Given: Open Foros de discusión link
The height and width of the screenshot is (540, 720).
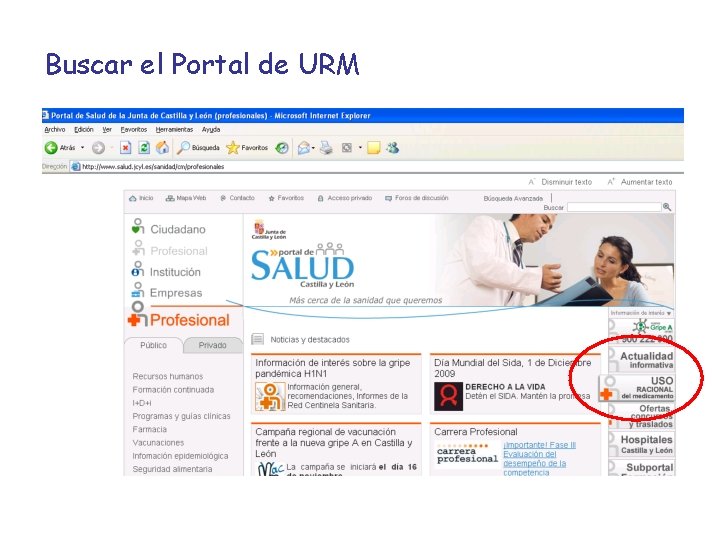Looking at the screenshot, I should [416, 198].
